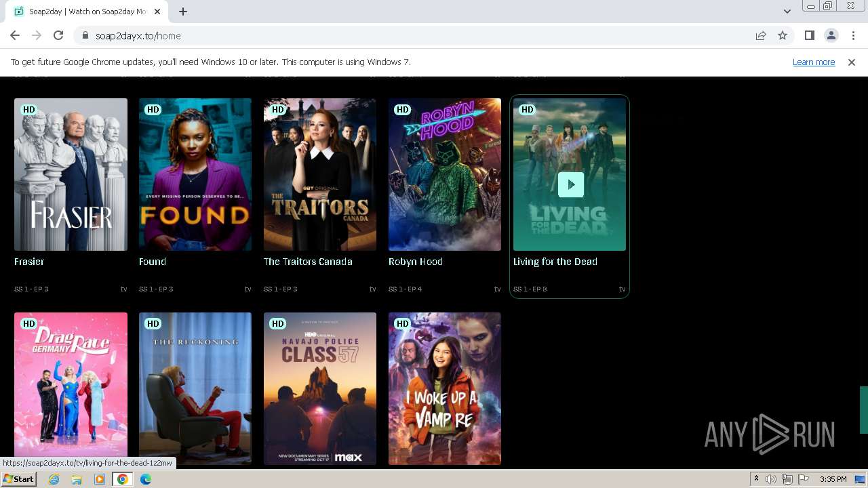868x488 pixels.
Task: Open The Traitors Canada poster
Action: pyautogui.click(x=320, y=174)
